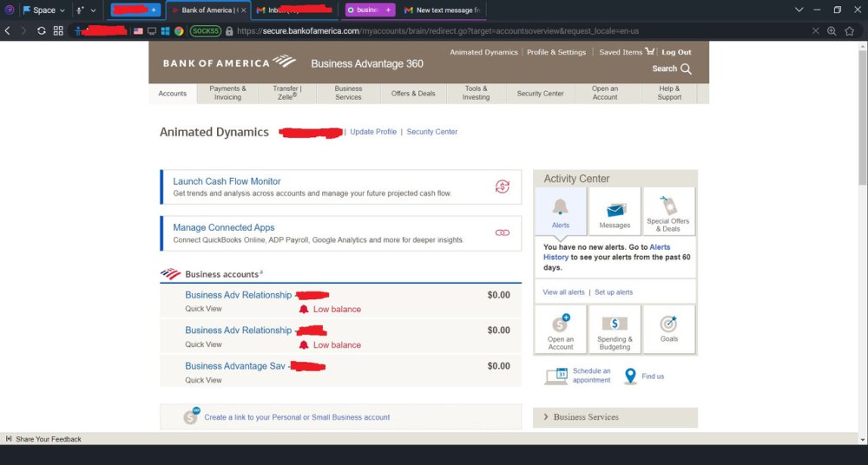Click the Cash Flow Monitor dollar icon
This screenshot has height=465, width=868.
(502, 187)
